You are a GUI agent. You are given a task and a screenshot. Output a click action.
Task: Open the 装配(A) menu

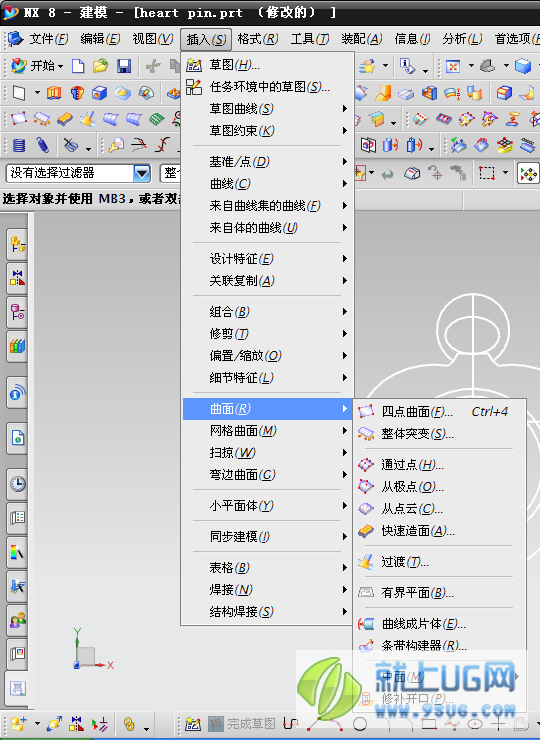click(x=362, y=39)
